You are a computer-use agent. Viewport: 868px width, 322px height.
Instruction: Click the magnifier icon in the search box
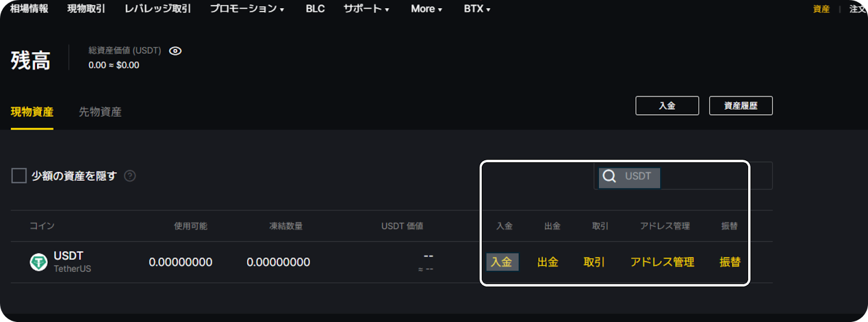pos(609,176)
